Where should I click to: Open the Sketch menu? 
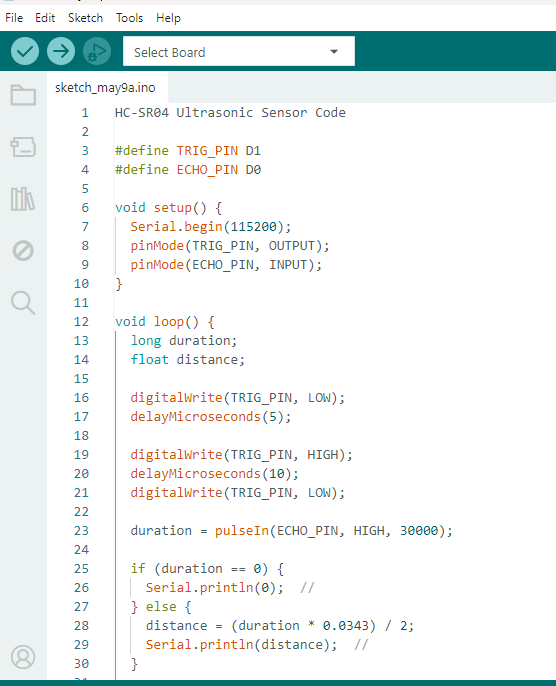click(85, 18)
